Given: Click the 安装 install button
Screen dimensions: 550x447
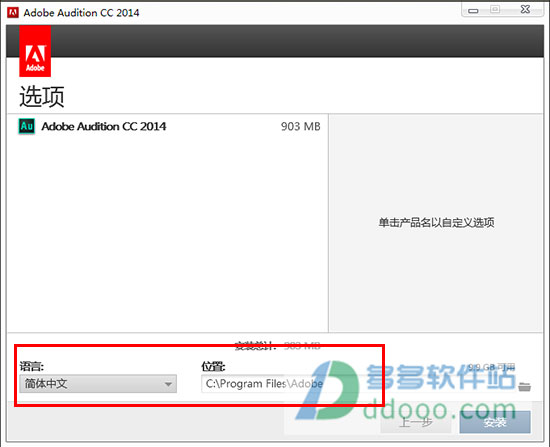Looking at the screenshot, I should [x=495, y=422].
